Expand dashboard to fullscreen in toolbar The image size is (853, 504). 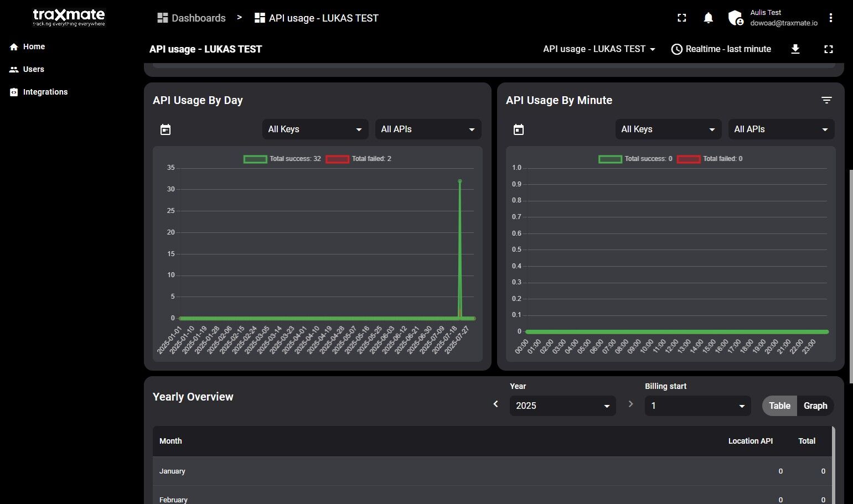click(x=828, y=49)
